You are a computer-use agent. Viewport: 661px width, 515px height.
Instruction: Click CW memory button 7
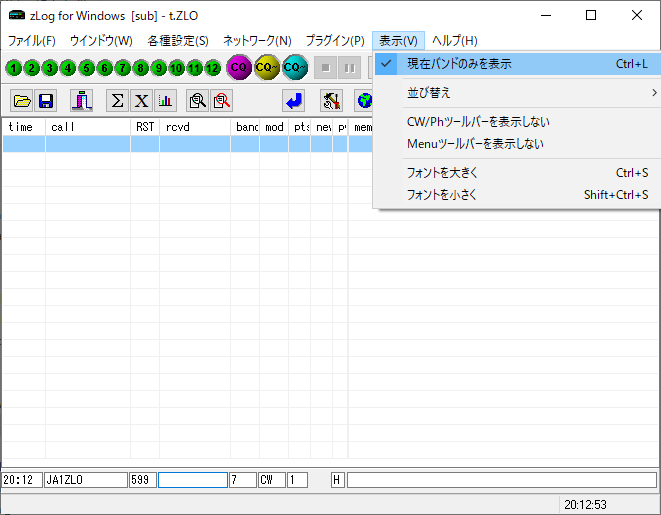[123, 68]
